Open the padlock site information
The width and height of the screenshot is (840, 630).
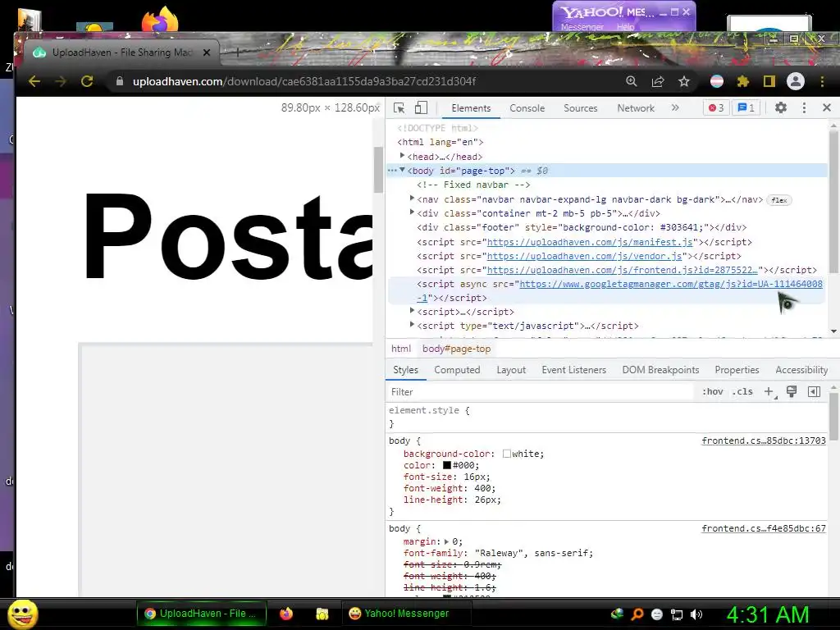click(x=120, y=81)
